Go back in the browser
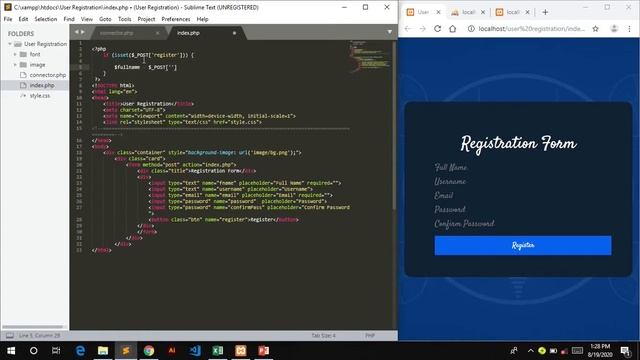Screen dimensions: 640x360 click(408, 29)
